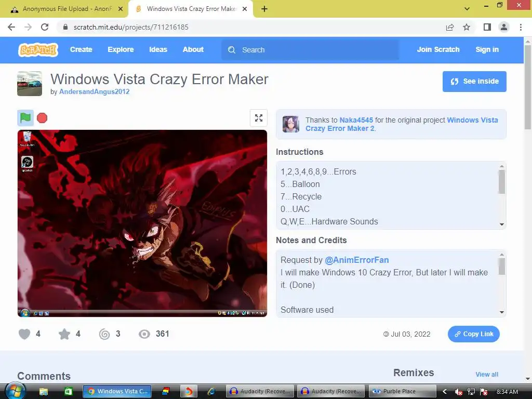Click the See inside button
Image resolution: width=532 pixels, height=399 pixels.
[474, 82]
